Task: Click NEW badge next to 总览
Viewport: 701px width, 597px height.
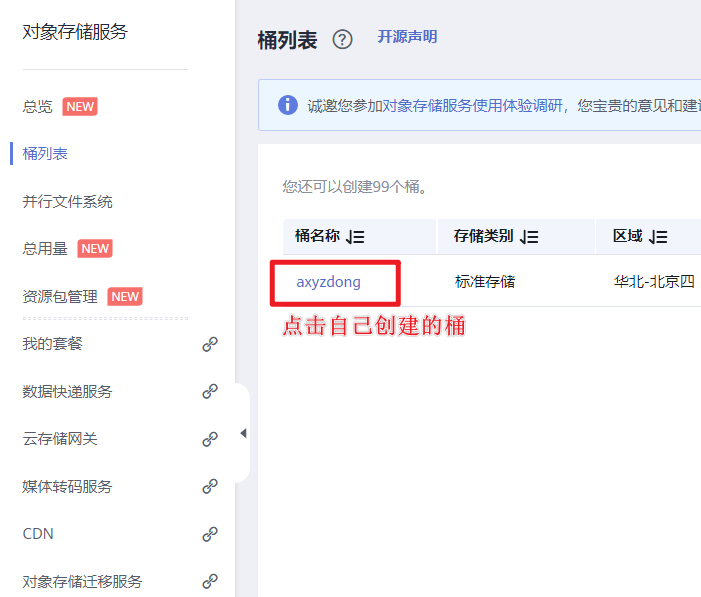Action: (80, 106)
